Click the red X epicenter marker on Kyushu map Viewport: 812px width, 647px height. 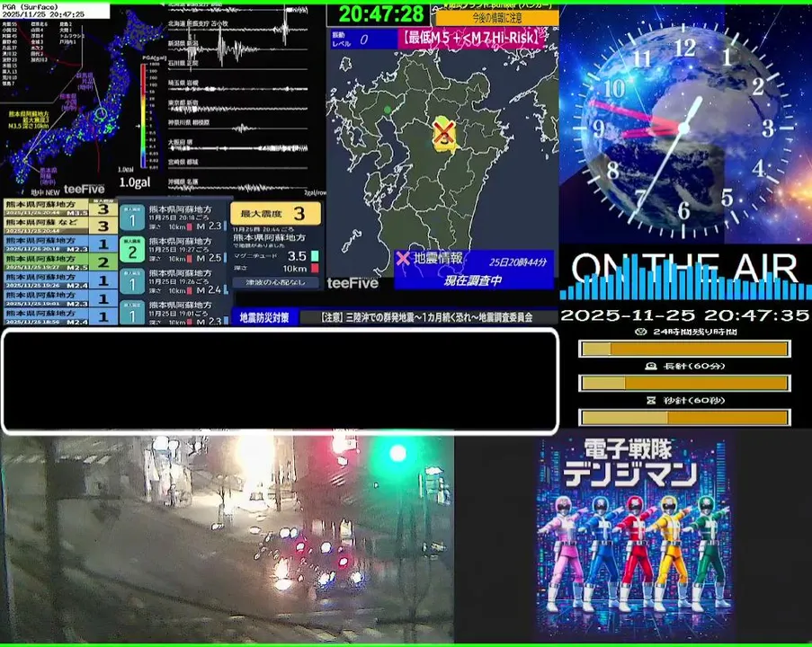pos(444,133)
